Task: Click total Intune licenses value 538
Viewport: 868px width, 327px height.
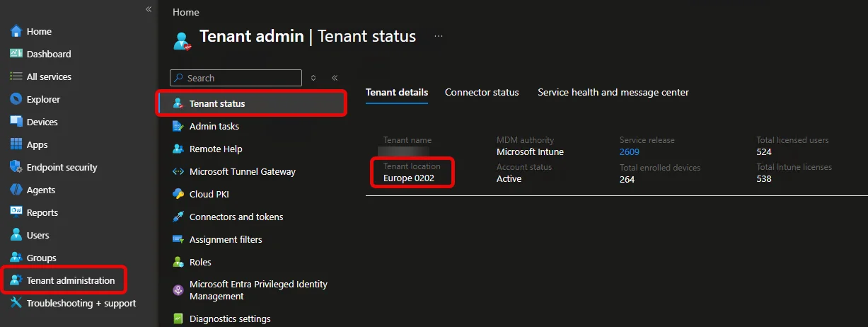Action: 764,178
